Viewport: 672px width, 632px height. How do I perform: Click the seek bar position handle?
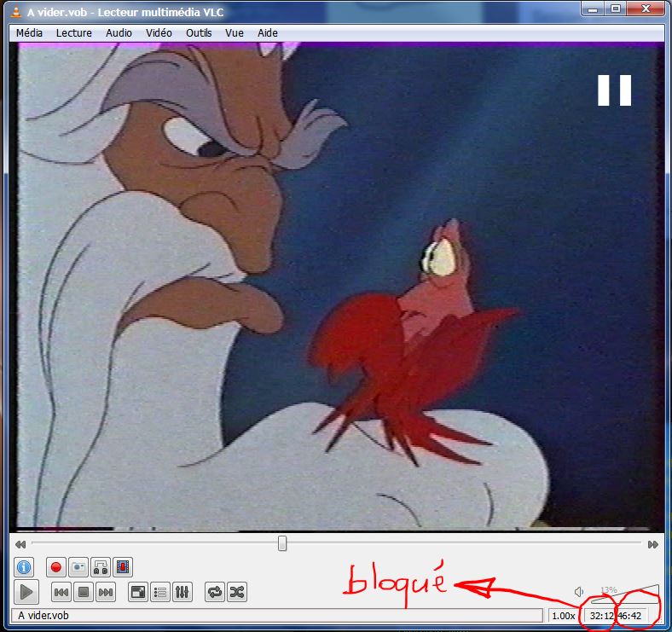282,543
